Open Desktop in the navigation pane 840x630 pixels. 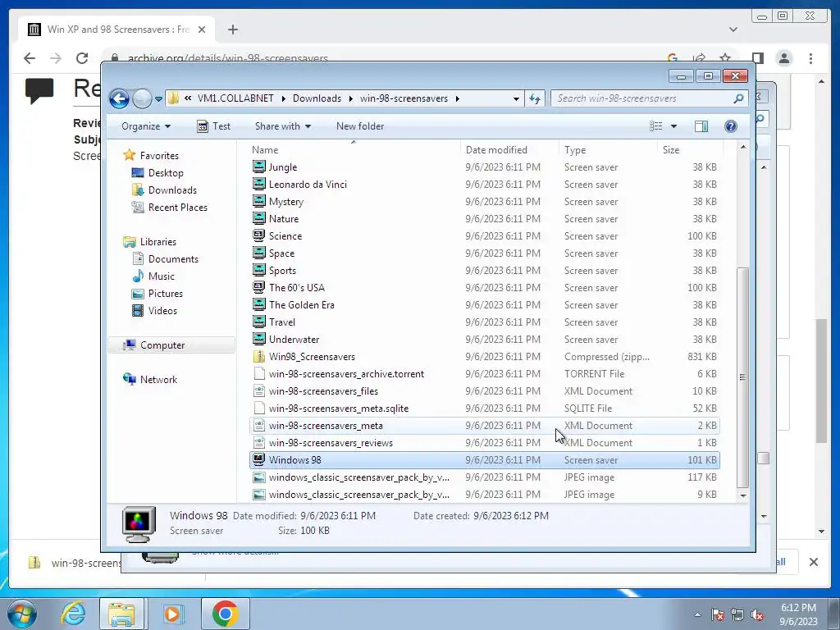[166, 173]
